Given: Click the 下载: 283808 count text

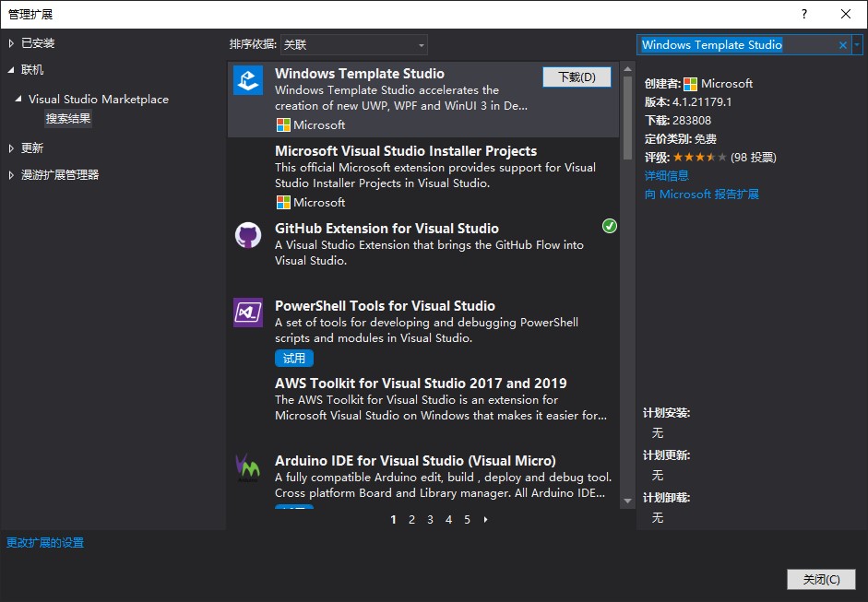Looking at the screenshot, I should pyautogui.click(x=678, y=121).
